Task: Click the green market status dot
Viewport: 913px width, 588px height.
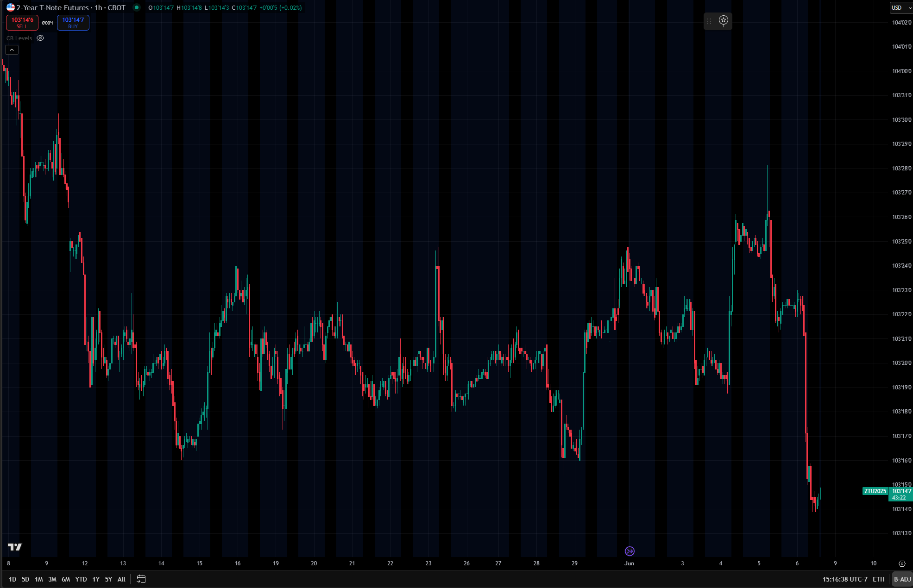Action: (x=137, y=7)
